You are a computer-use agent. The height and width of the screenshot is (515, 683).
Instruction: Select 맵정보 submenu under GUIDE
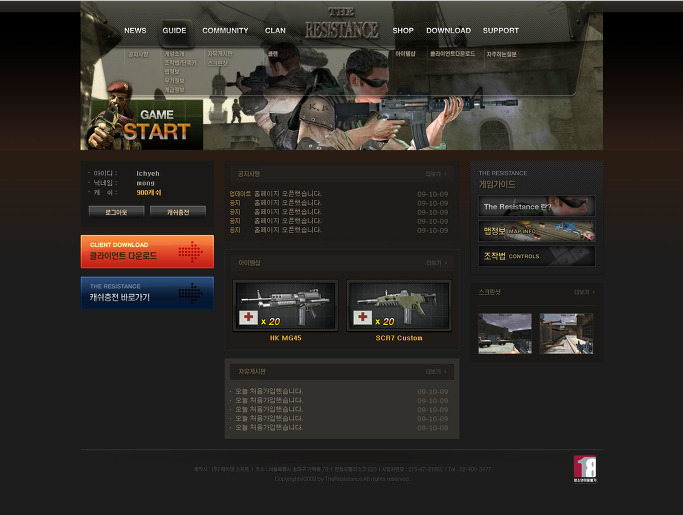pyautogui.click(x=172, y=72)
